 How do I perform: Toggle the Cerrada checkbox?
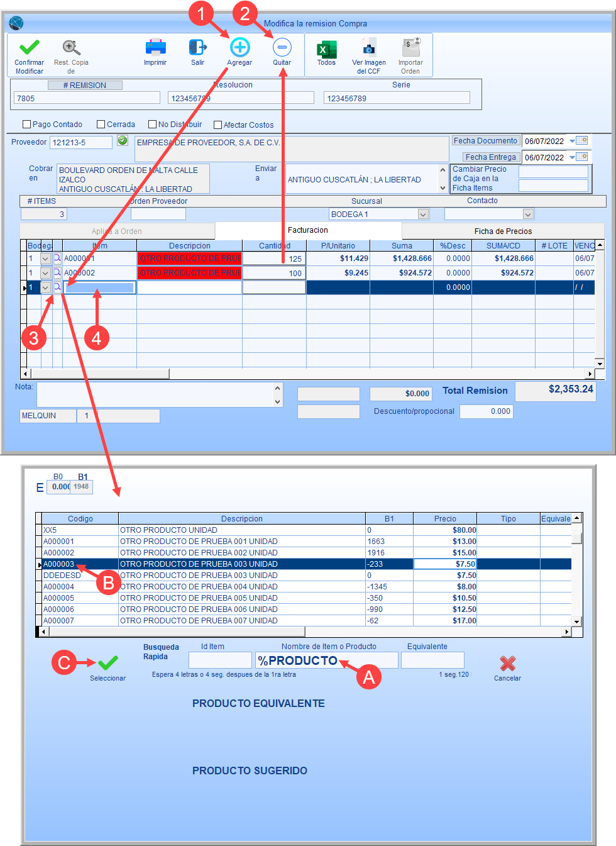pyautogui.click(x=101, y=125)
